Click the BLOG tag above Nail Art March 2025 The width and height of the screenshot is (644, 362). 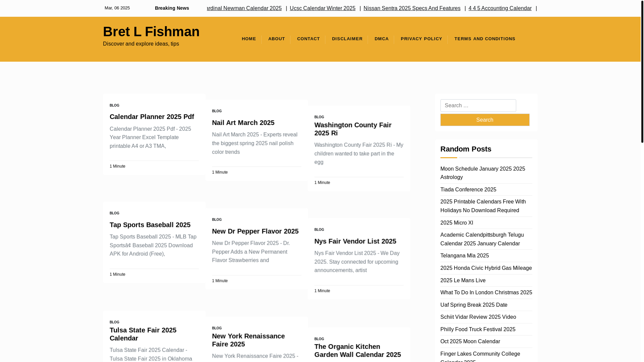click(x=217, y=111)
